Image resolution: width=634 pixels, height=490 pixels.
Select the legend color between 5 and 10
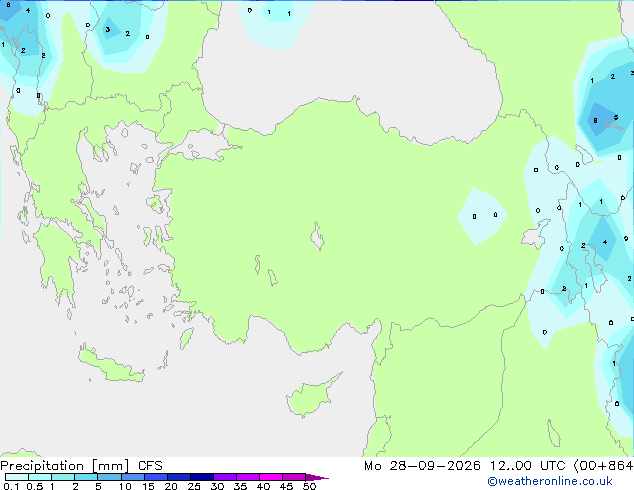[109, 477]
